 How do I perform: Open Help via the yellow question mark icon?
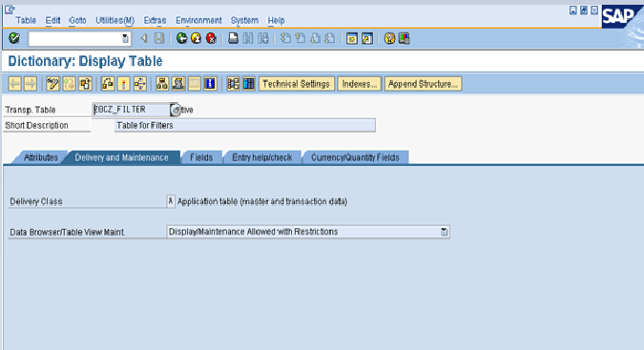(389, 38)
